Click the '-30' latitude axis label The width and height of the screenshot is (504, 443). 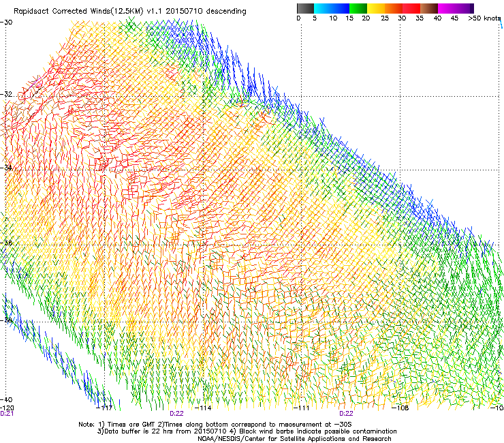[x=6, y=22]
